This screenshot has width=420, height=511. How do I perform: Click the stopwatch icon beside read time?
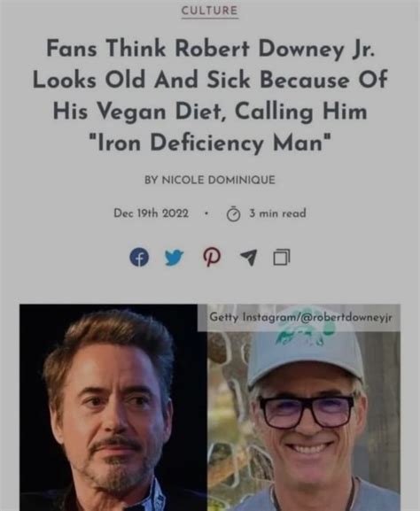click(233, 214)
